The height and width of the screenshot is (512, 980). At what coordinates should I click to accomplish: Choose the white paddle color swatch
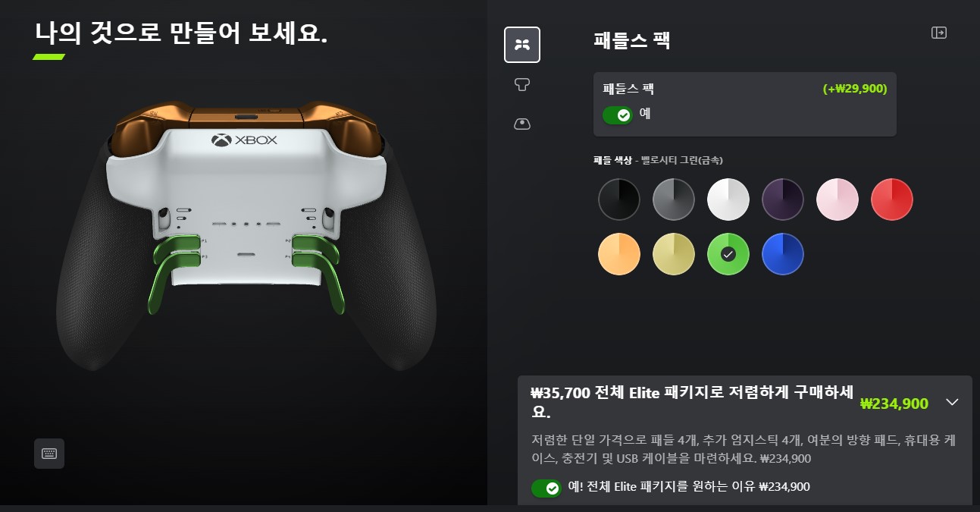point(728,199)
